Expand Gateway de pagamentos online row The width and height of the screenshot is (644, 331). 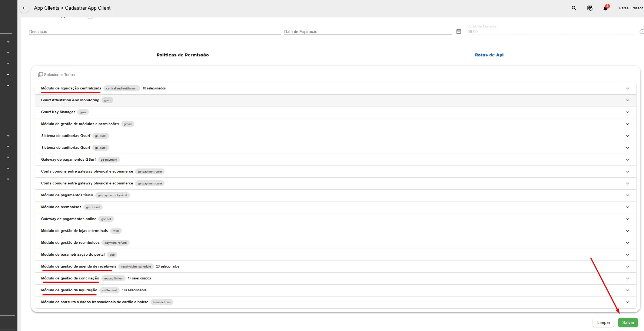point(627,219)
